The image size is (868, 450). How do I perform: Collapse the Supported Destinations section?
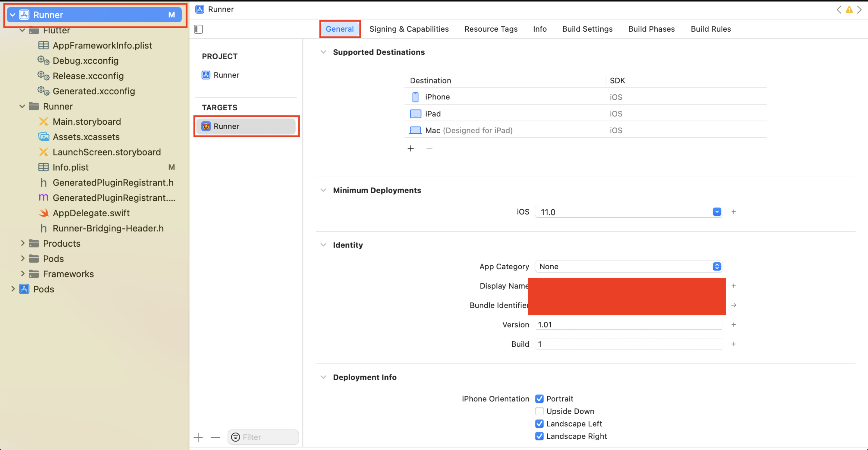click(323, 52)
